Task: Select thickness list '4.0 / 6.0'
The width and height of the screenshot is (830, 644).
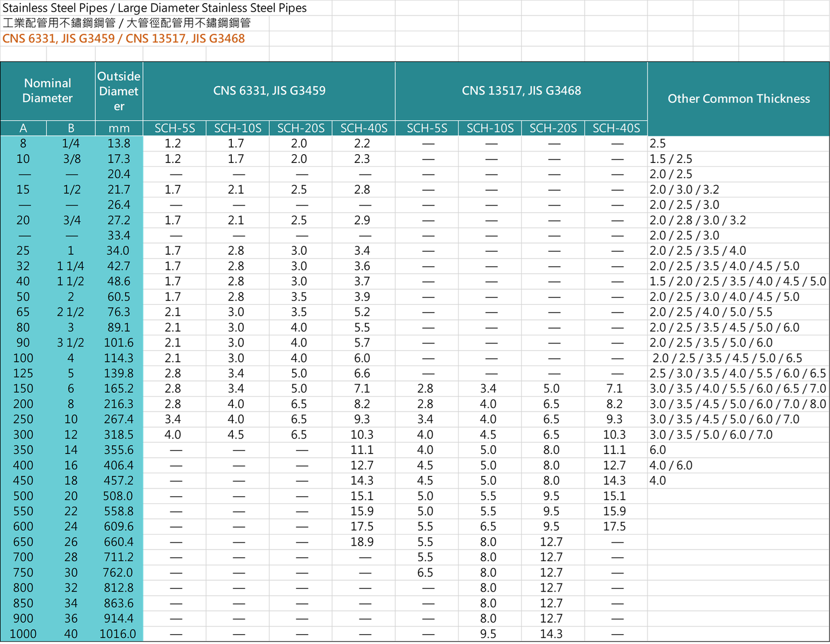Action: (671, 465)
